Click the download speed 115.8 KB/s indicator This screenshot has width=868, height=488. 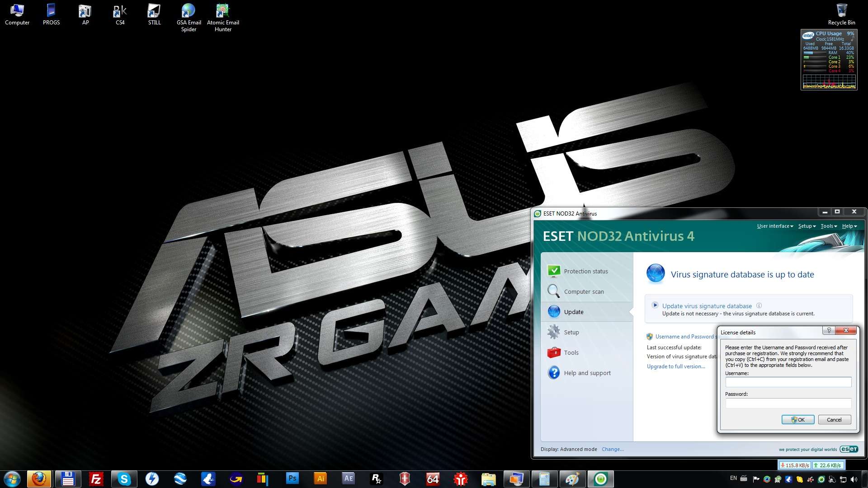point(794,465)
